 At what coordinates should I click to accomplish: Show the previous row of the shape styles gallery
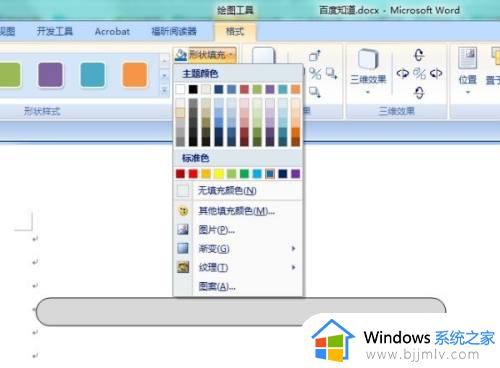pyautogui.click(x=164, y=61)
